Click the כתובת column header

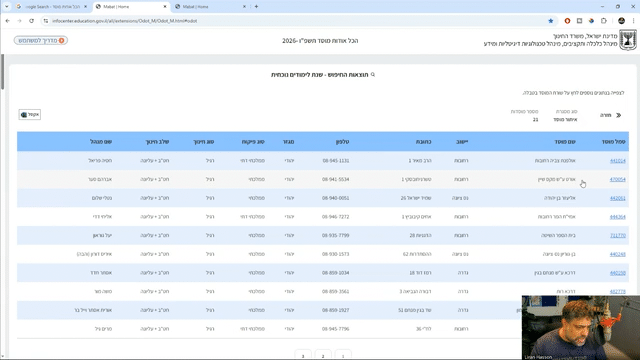423,142
